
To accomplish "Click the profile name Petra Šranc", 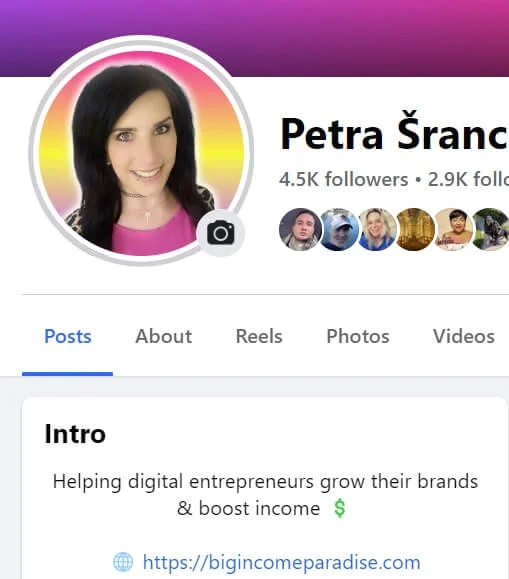I will (394, 134).
